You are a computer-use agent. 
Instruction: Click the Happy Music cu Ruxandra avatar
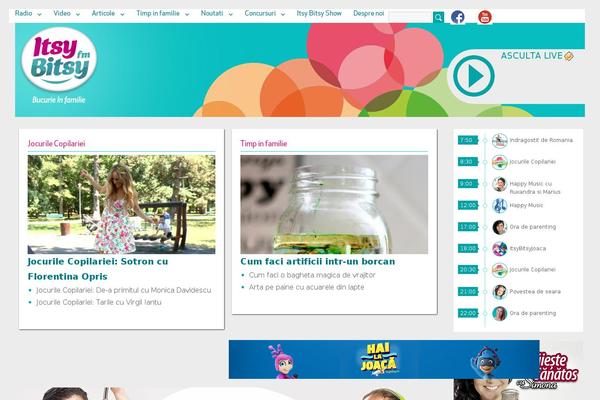coord(499,184)
